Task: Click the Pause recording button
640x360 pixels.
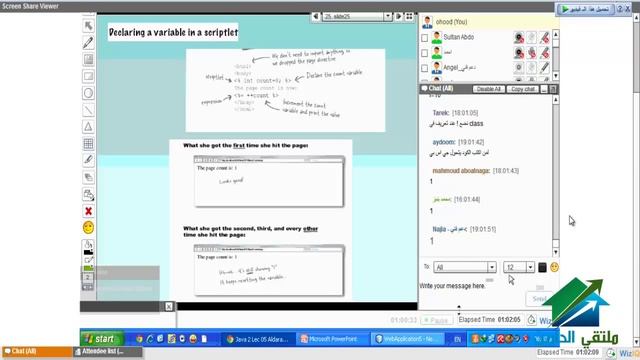Action: (x=437, y=320)
